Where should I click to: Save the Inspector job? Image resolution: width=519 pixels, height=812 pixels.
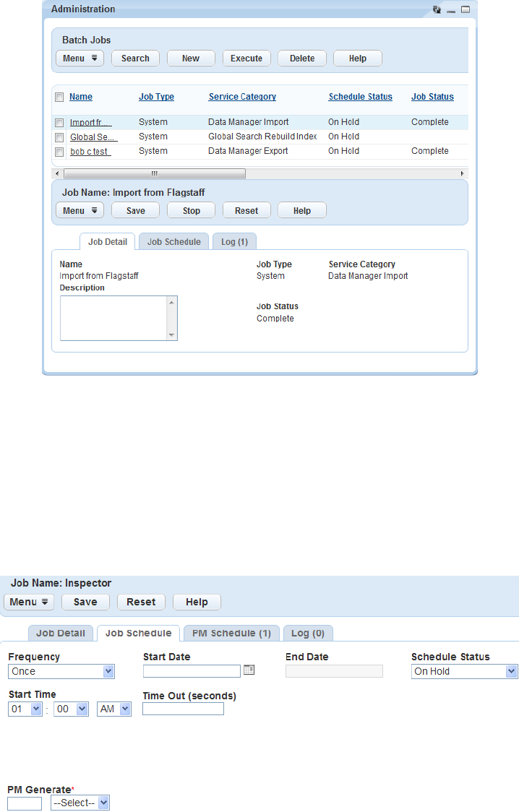[x=85, y=602]
